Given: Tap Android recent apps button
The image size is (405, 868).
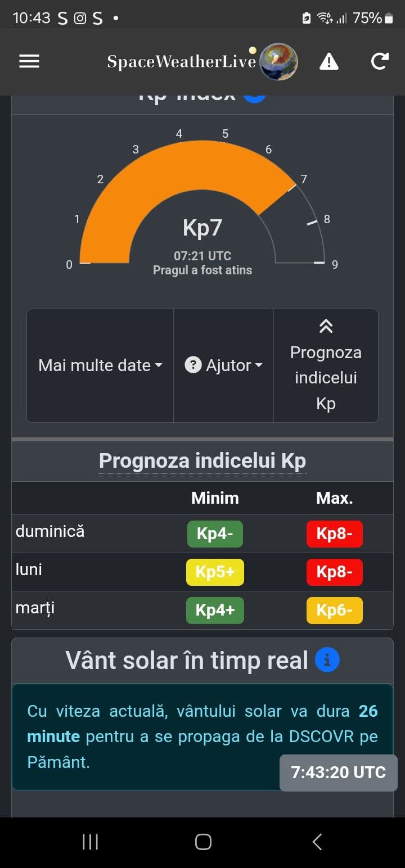Looking at the screenshot, I should pyautogui.click(x=90, y=842).
